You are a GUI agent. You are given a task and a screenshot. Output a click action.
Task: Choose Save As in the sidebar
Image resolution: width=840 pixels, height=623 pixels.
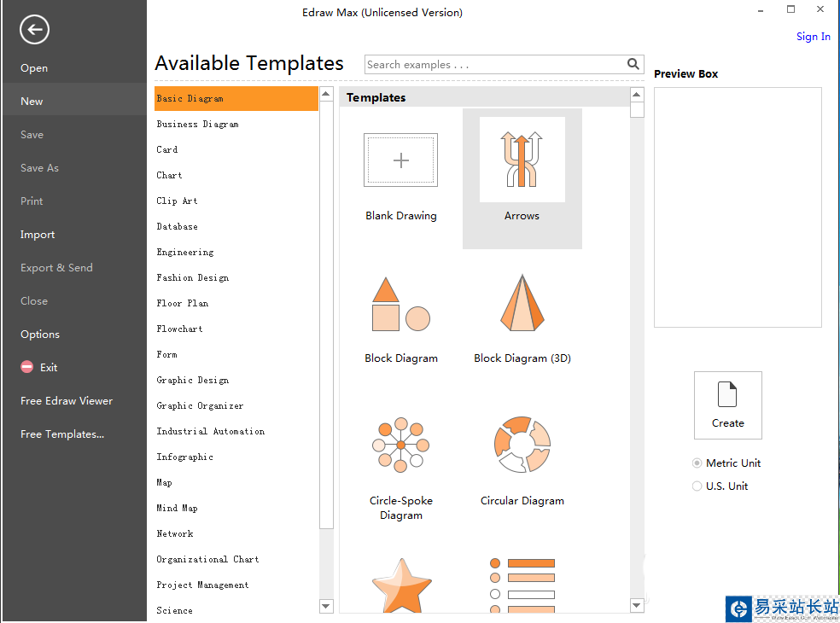[39, 167]
